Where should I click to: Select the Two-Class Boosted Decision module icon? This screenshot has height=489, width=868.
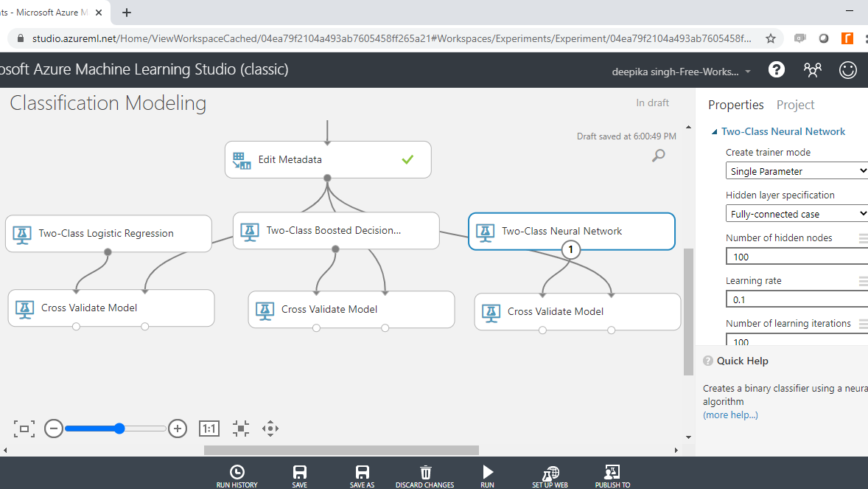250,231
